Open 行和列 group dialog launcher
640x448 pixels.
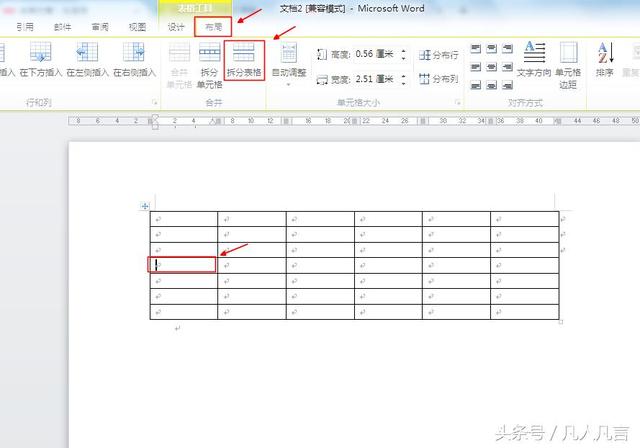pyautogui.click(x=155, y=102)
